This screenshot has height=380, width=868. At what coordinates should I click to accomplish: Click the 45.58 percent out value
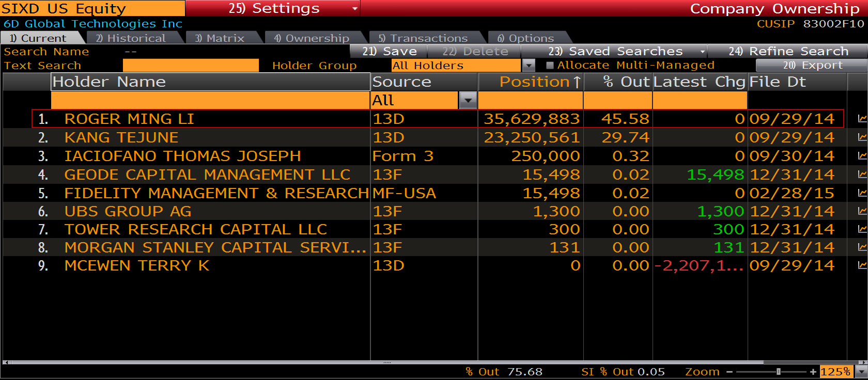click(625, 119)
